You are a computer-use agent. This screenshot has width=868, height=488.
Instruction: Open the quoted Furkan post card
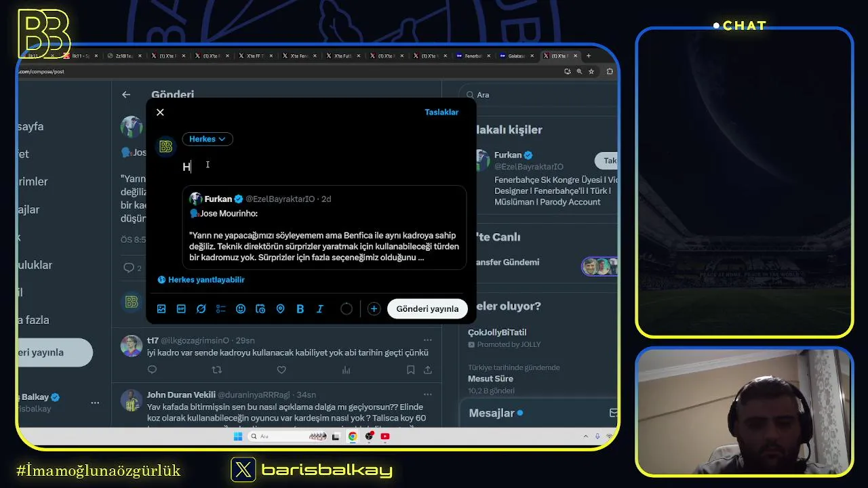pos(324,228)
